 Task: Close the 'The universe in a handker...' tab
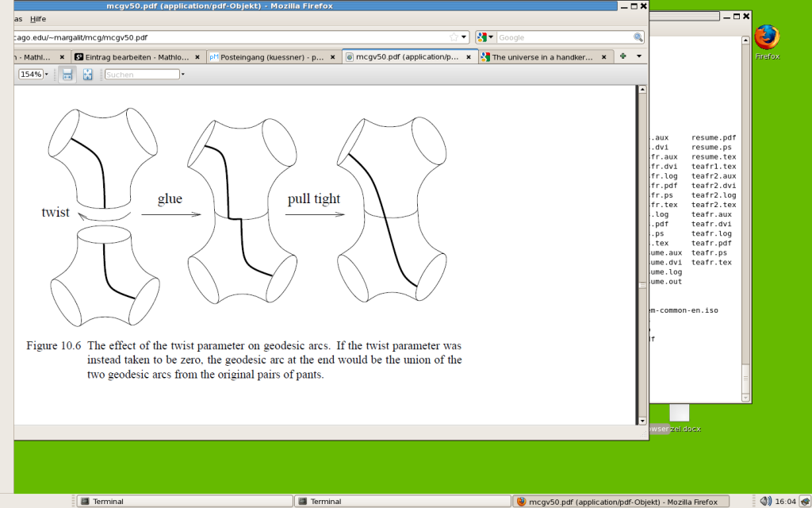(x=604, y=57)
